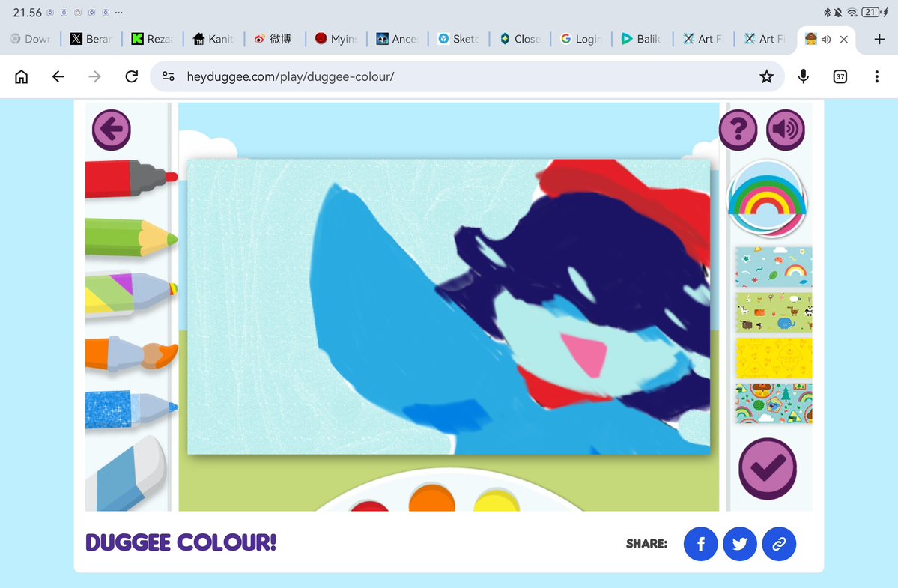
Task: Choose the orange paintbrush tool
Action: pos(131,354)
